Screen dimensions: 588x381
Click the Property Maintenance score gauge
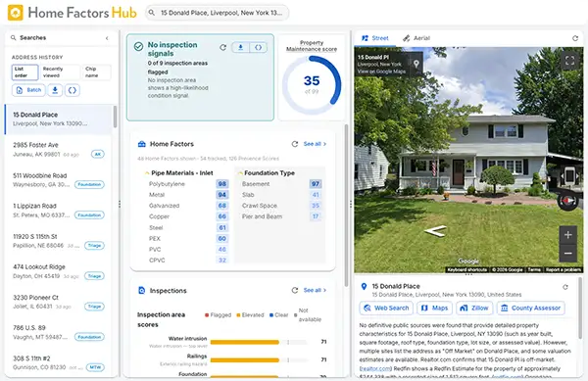[x=312, y=85]
